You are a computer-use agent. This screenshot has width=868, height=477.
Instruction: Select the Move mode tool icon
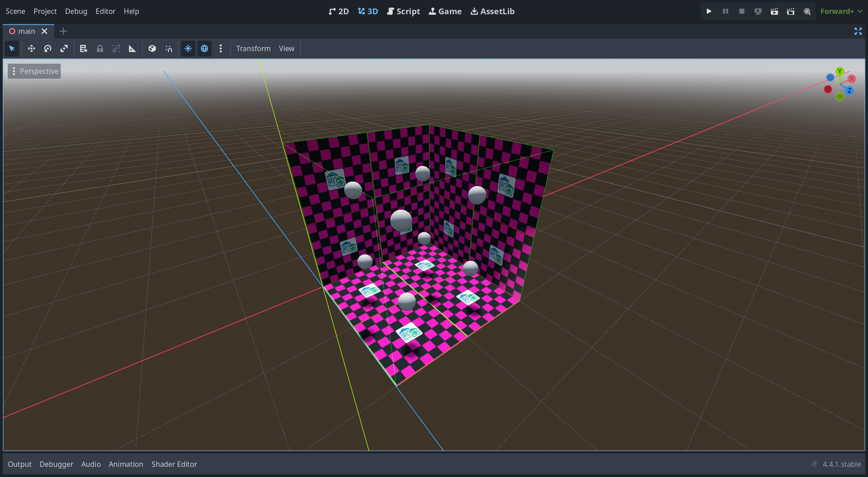32,48
